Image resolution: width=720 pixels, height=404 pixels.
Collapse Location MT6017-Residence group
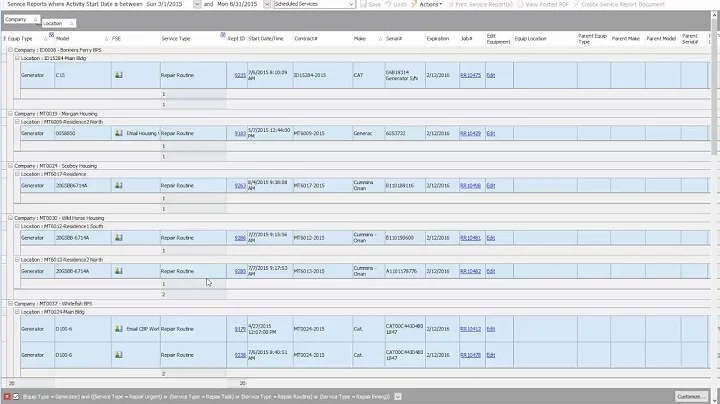17,174
